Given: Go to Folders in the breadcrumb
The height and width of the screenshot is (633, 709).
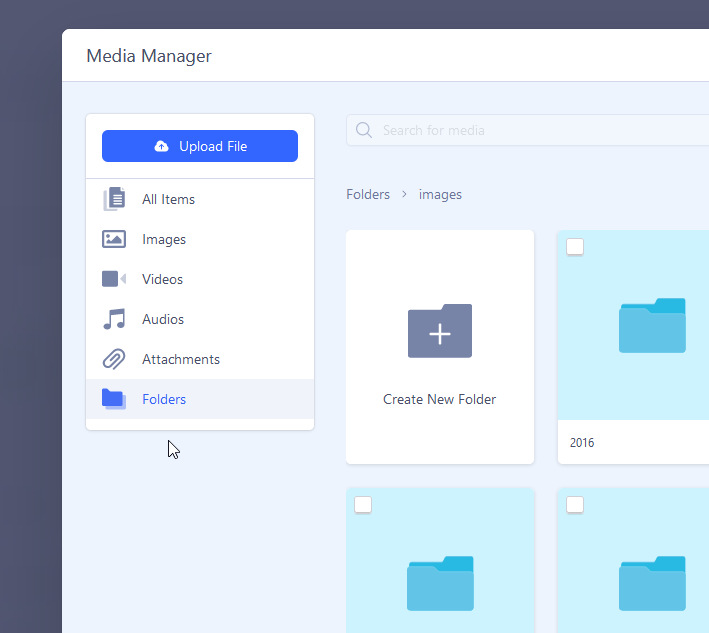Looking at the screenshot, I should 368,194.
